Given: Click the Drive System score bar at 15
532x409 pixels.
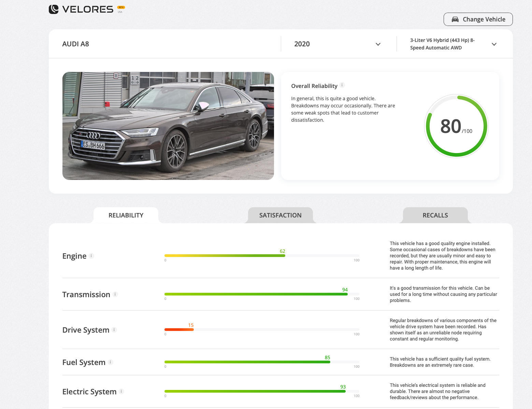Looking at the screenshot, I should point(179,330).
